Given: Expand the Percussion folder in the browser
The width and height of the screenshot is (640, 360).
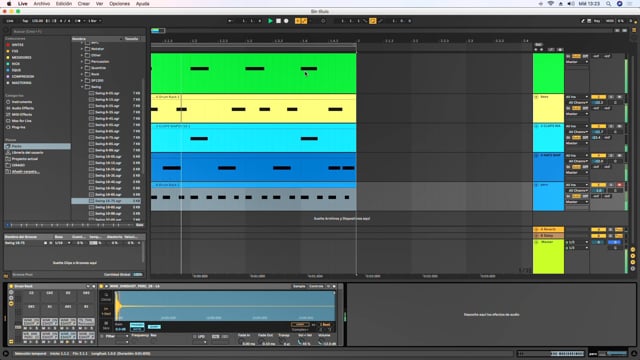Looking at the screenshot, I should [x=82, y=62].
